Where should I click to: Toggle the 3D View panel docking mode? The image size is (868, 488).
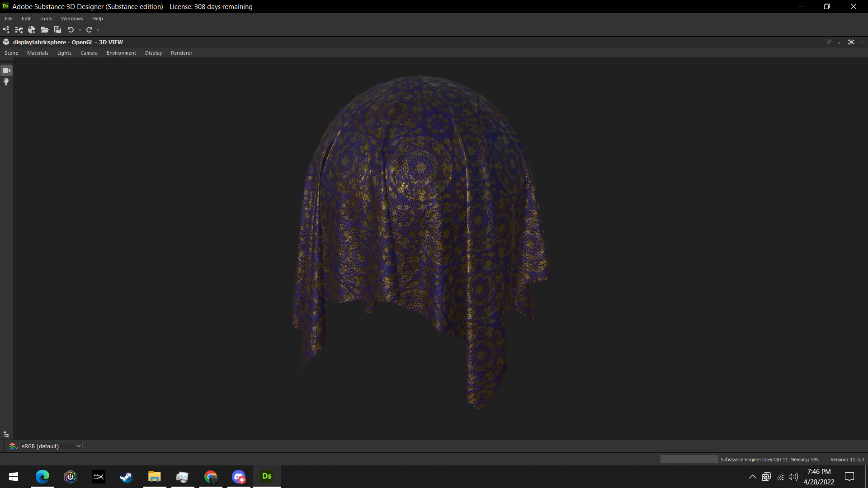[x=840, y=42]
